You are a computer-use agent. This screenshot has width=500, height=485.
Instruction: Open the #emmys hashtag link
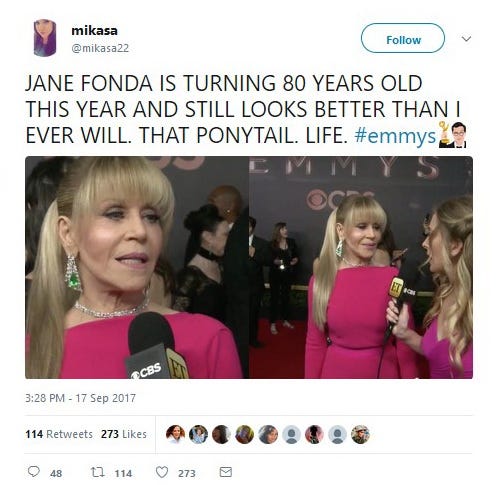(395, 136)
